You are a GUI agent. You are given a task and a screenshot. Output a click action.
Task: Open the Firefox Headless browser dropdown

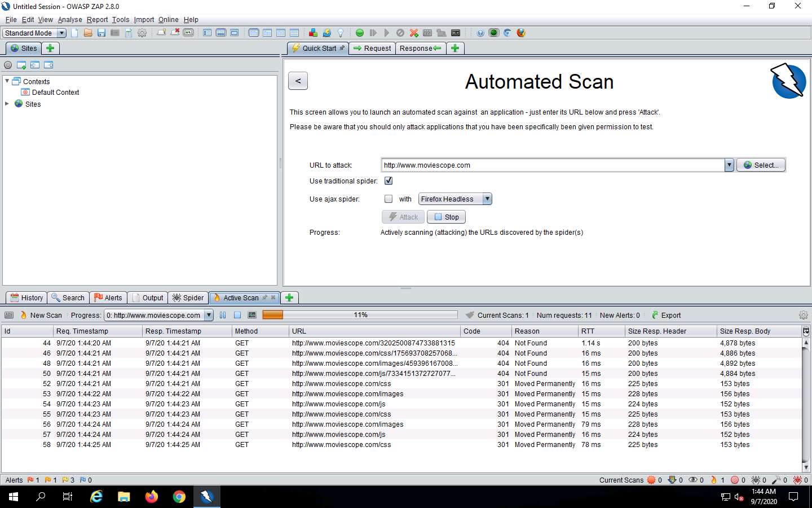(x=487, y=199)
